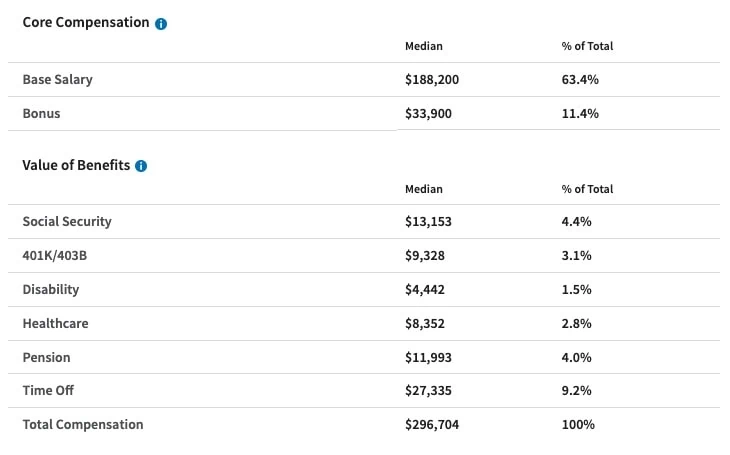Click the Disability row label
The width and height of the screenshot is (730, 455).
[x=50, y=289]
